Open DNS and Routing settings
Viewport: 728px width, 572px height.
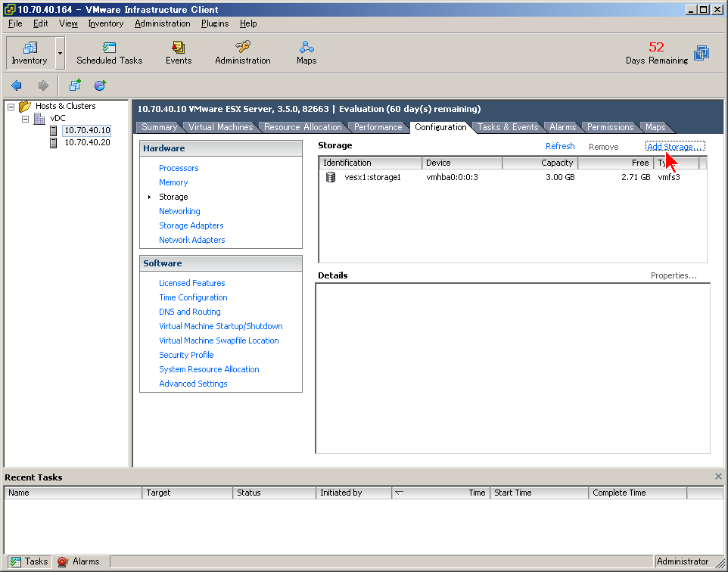click(189, 312)
